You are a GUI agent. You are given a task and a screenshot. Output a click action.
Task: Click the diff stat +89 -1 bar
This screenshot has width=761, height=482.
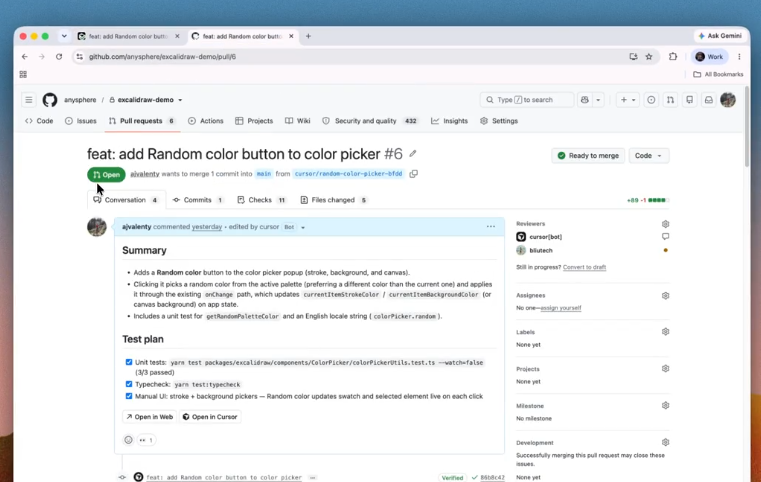[x=648, y=200]
